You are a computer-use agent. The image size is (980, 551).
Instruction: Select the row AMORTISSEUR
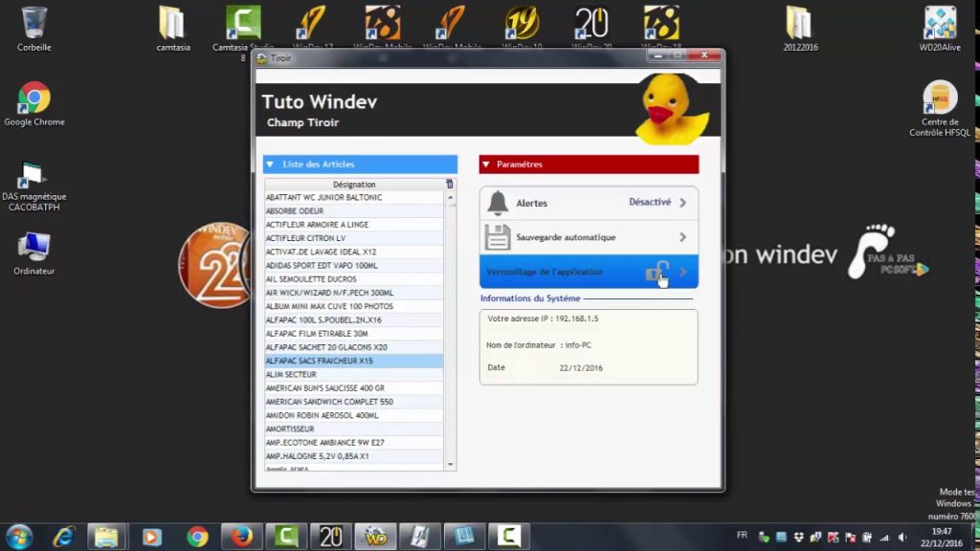[354, 430]
